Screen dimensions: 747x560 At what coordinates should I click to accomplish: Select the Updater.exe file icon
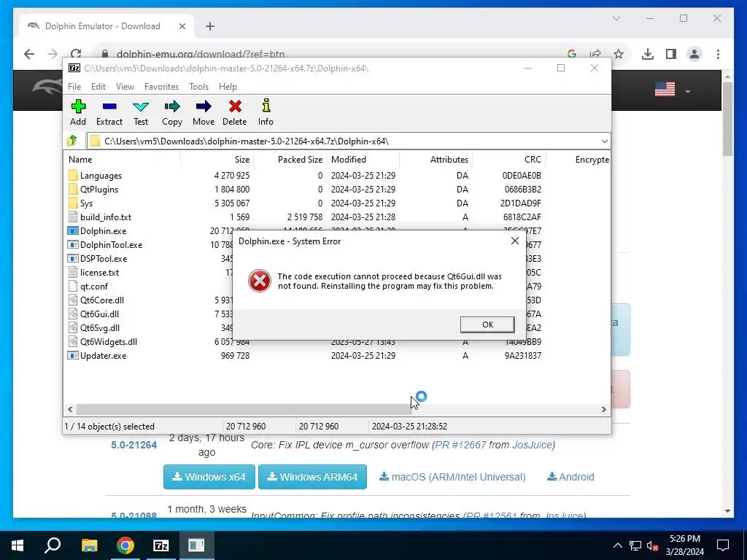[x=72, y=355]
